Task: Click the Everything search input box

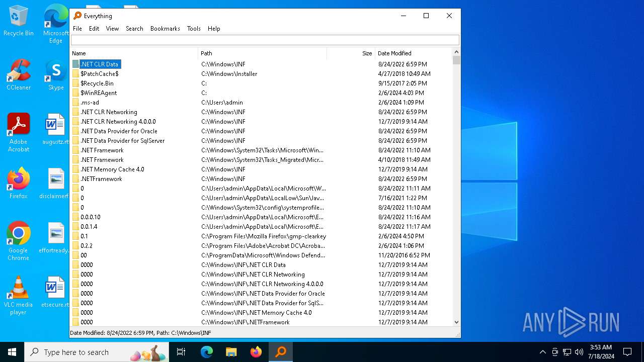Action: pyautogui.click(x=265, y=40)
